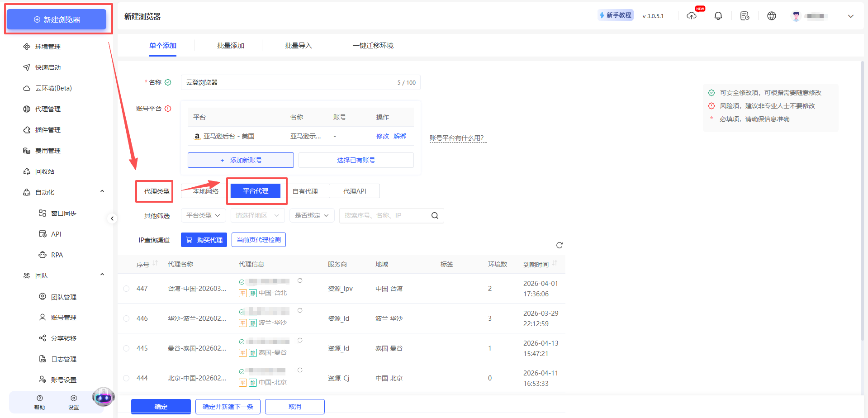Select proxy 446 华沙-波兰 radio button
The image size is (868, 418).
pyautogui.click(x=126, y=318)
